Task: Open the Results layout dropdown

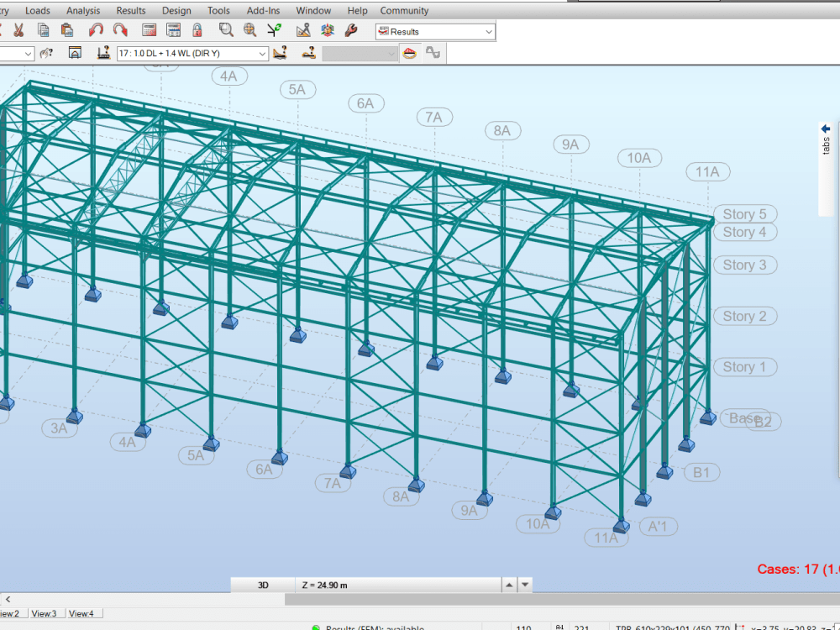Action: click(x=435, y=32)
